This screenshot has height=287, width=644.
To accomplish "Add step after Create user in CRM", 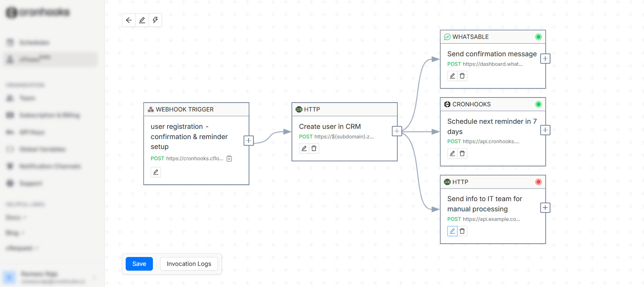I will click(397, 131).
